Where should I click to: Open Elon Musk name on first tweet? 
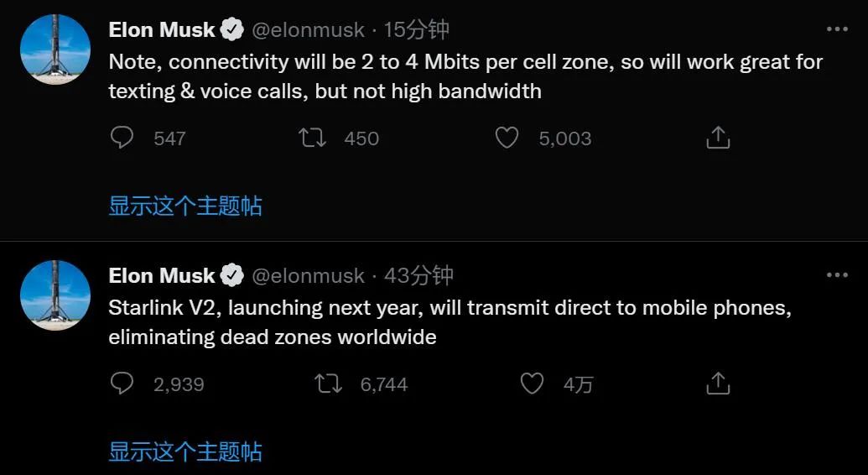point(162,29)
